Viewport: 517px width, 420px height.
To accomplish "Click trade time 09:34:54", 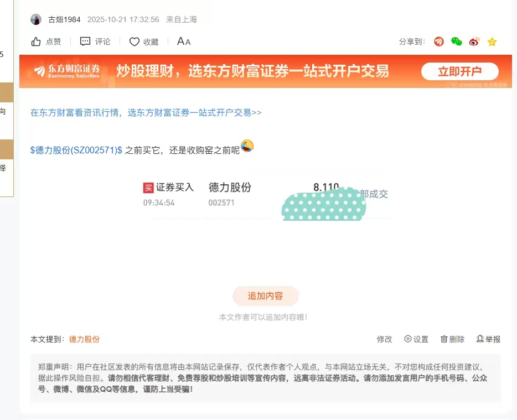I will pyautogui.click(x=159, y=203).
